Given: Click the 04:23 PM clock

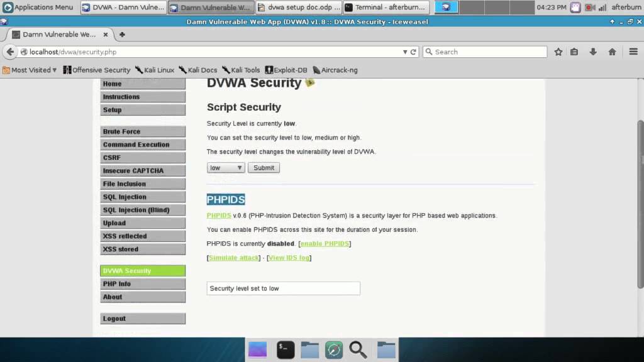Looking at the screenshot, I should coord(551,8).
